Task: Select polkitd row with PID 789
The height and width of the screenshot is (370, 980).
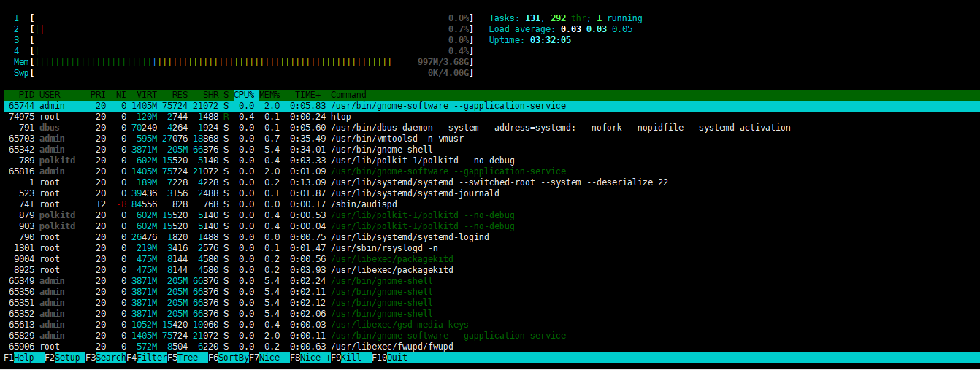Action: click(490, 161)
